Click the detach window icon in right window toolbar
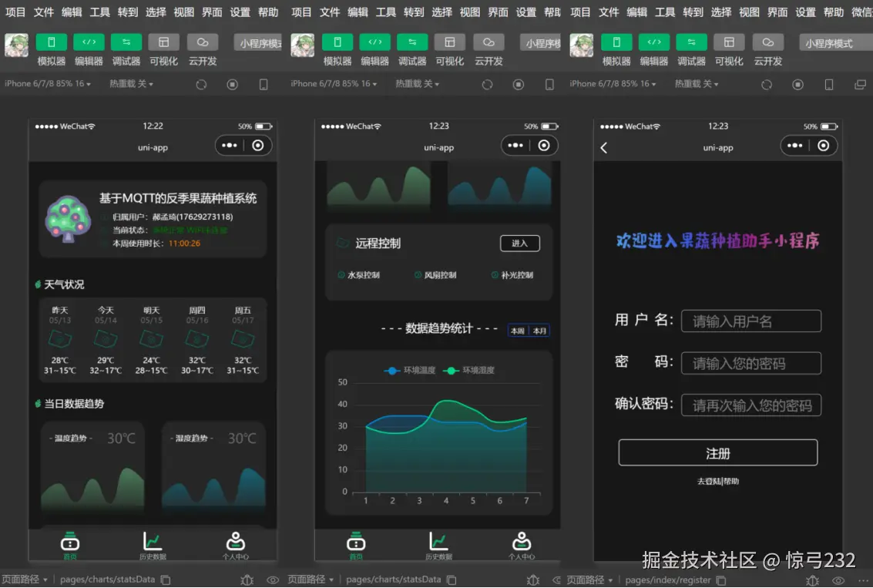The image size is (873, 588). coord(860,84)
